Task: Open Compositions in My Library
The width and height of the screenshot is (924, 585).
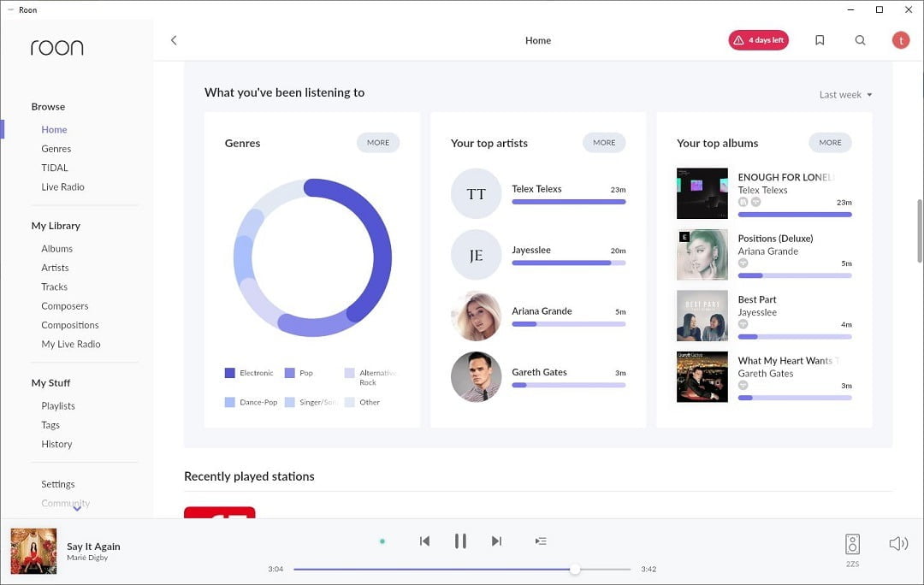Action: (70, 325)
